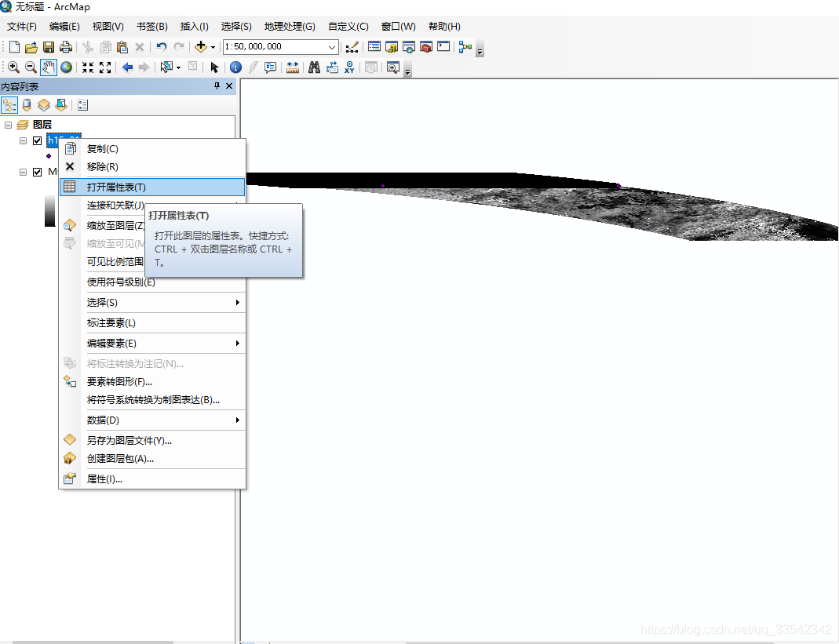Click the Add Data button
The image size is (839, 644).
point(201,47)
